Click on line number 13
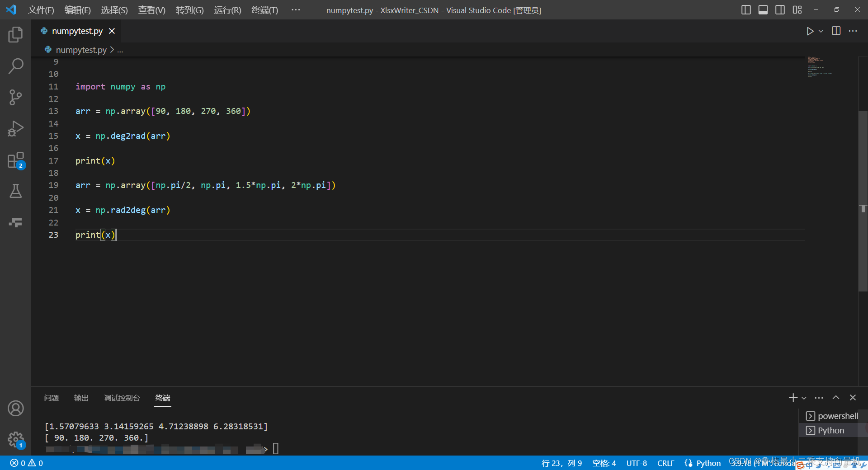 point(53,111)
